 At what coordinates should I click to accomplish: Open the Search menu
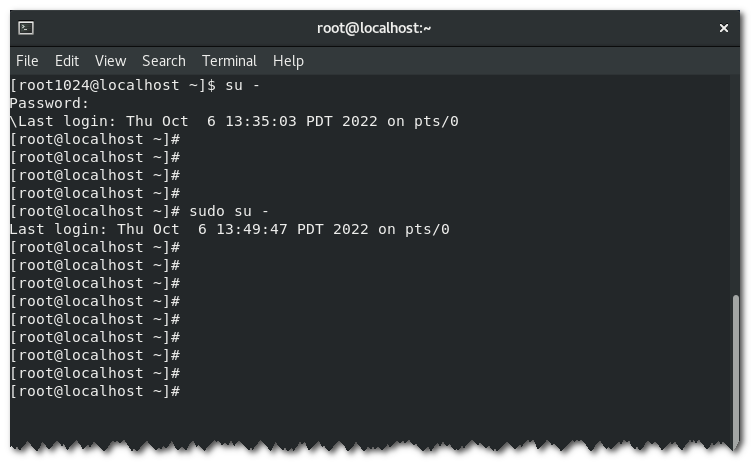(x=164, y=61)
